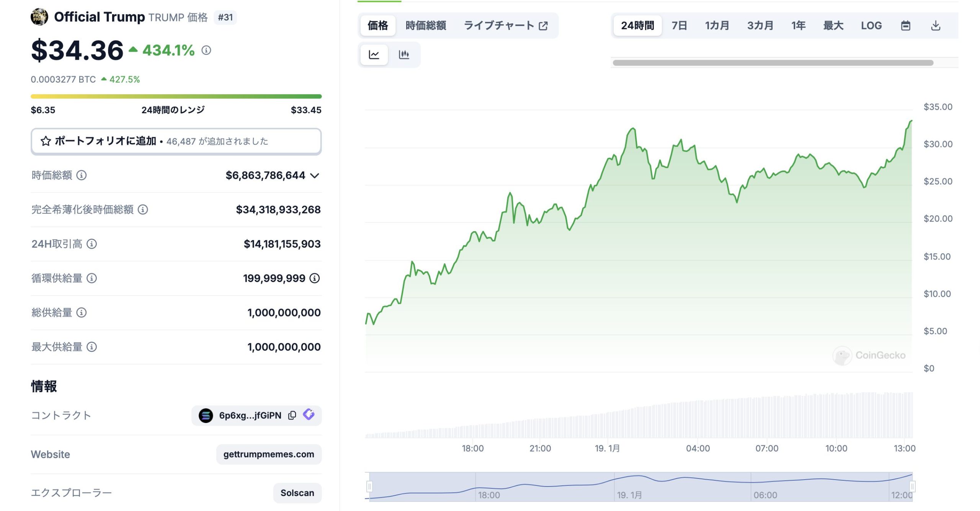Switch to the candlestick chart icon

[404, 54]
